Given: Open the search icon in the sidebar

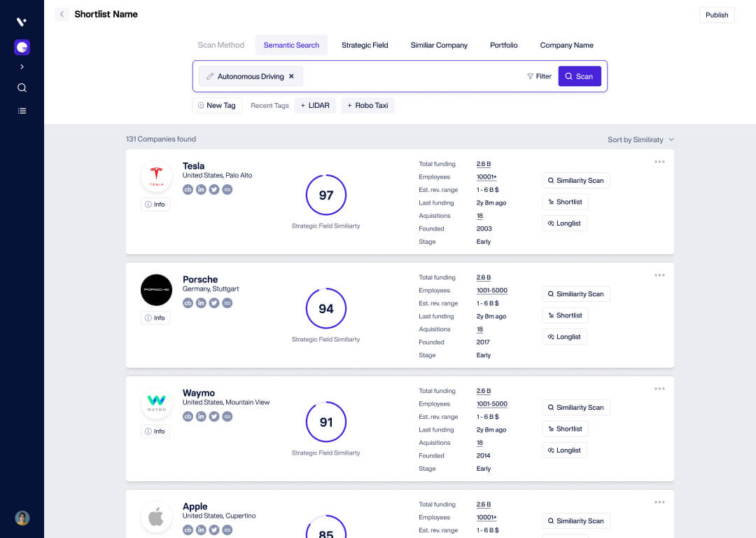Looking at the screenshot, I should [22, 88].
